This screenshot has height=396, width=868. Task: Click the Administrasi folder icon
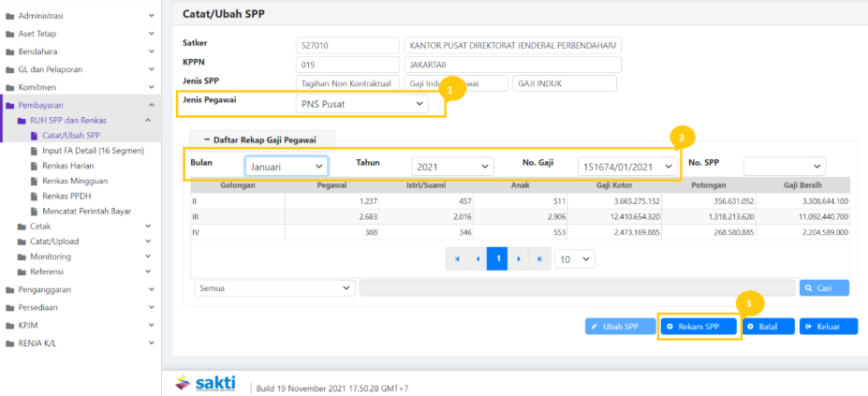[10, 16]
